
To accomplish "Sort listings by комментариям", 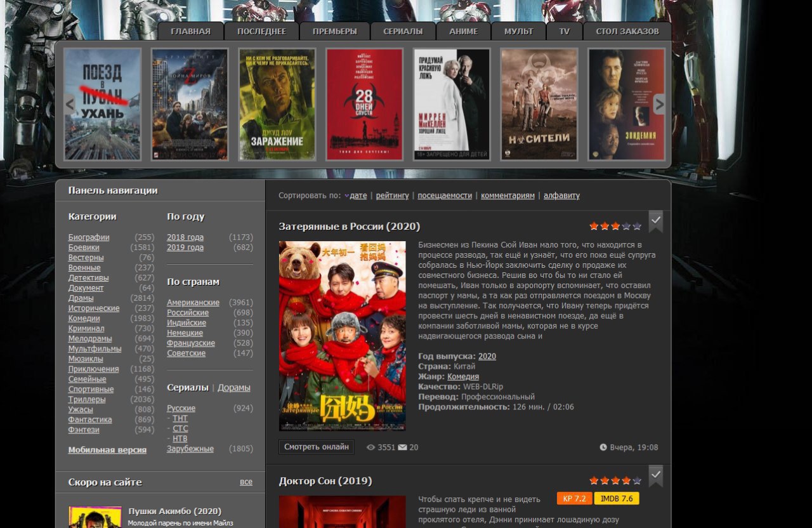I will pos(507,195).
